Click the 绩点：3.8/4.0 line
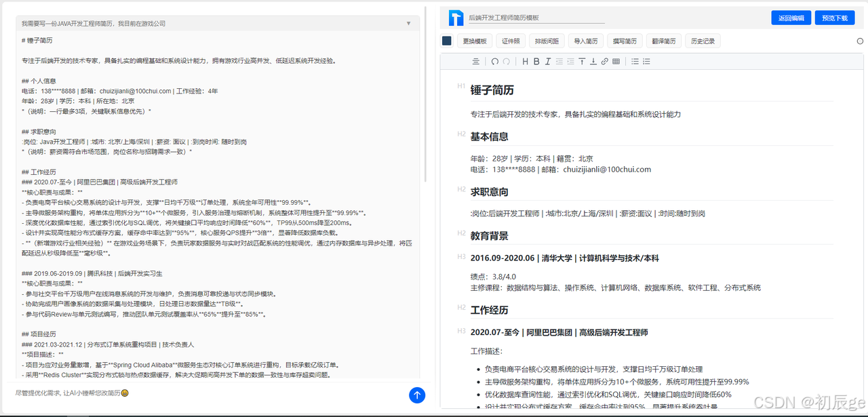868x417 pixels. (493, 277)
